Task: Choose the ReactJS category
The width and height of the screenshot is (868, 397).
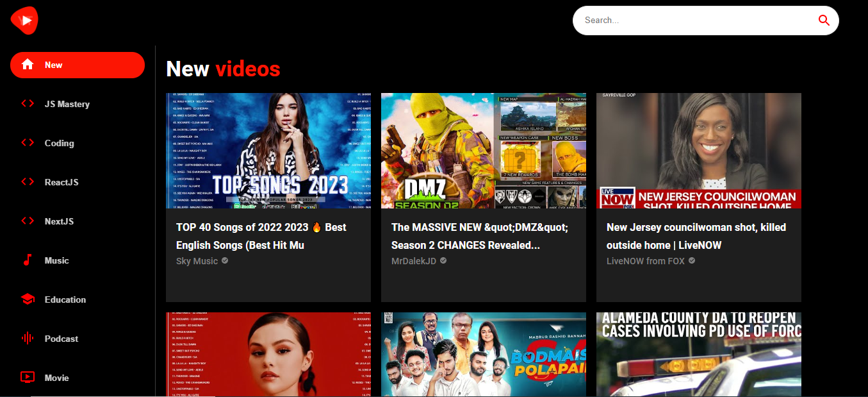Action: pyautogui.click(x=61, y=182)
